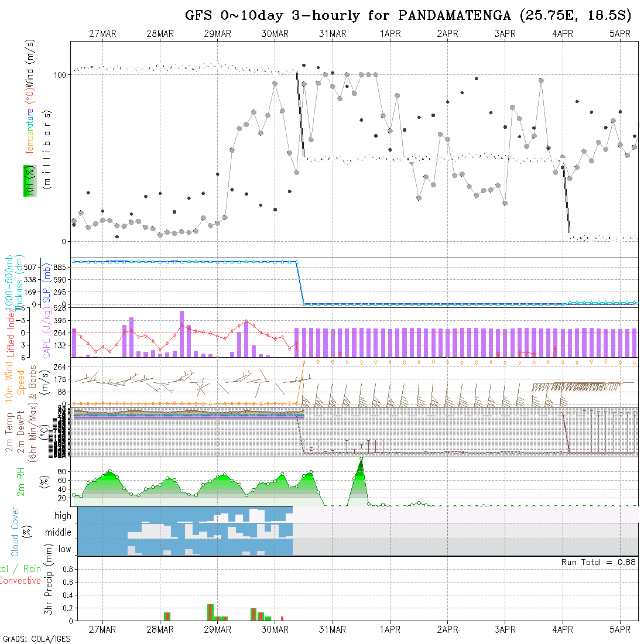Select the 27MAR label on top axis

tap(102, 34)
